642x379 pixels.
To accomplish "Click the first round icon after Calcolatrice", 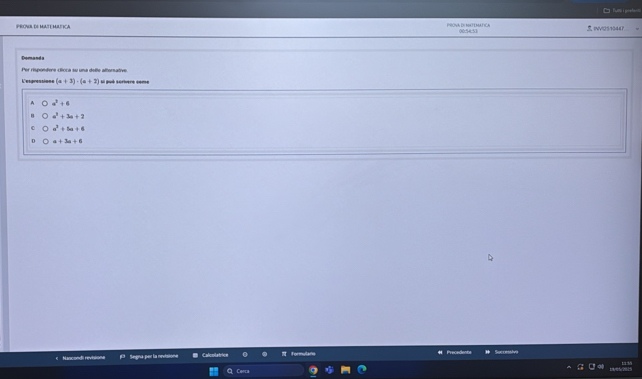I will (x=245, y=354).
